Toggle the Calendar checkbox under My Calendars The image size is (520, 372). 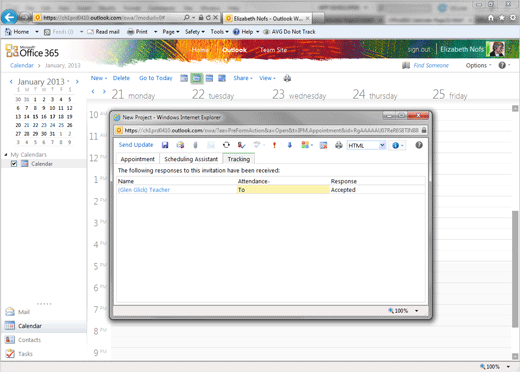point(14,164)
